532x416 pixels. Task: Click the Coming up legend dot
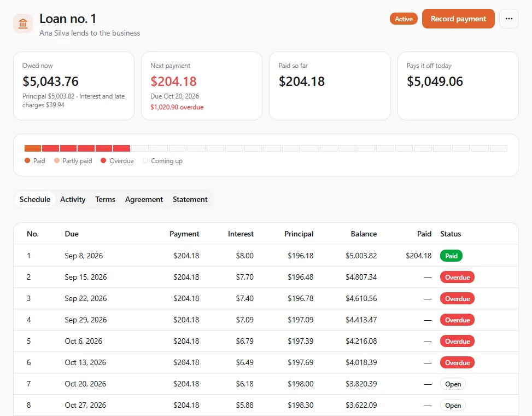[145, 160]
